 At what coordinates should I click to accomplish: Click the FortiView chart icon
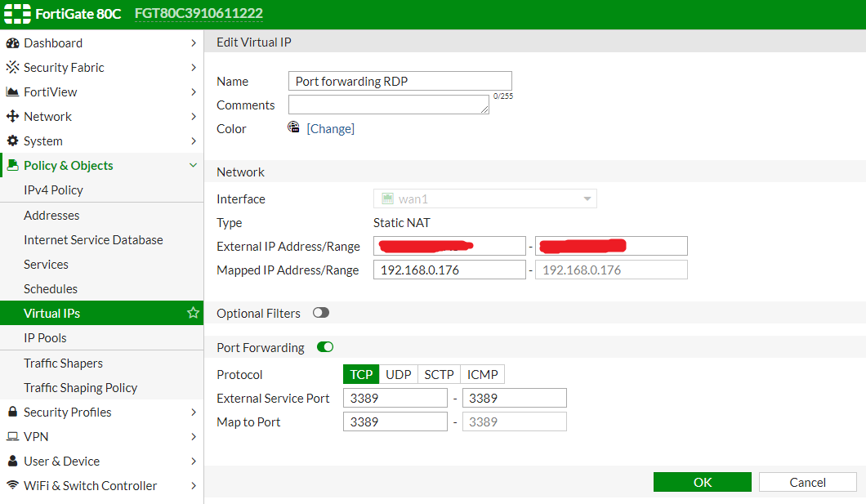pos(12,91)
